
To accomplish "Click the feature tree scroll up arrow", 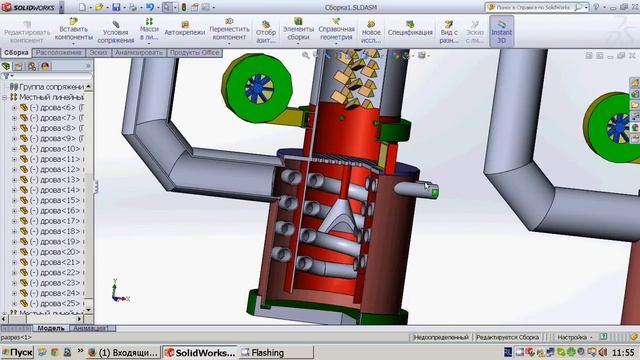I will tap(88, 87).
